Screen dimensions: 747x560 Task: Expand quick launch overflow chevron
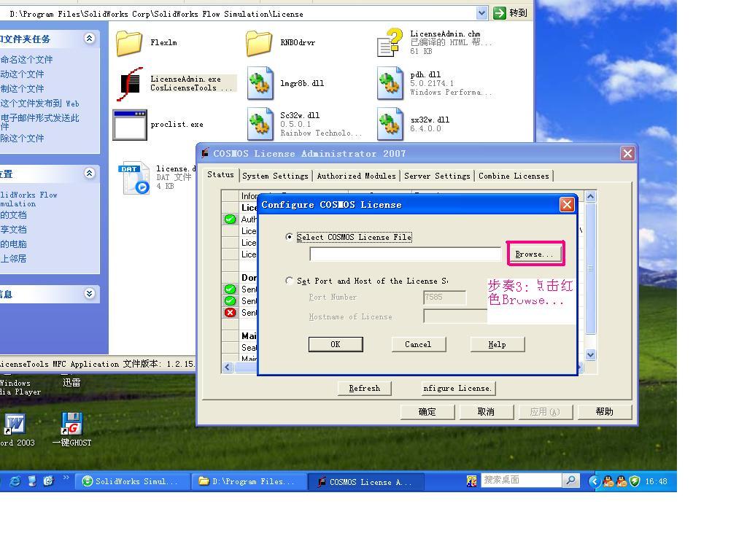click(66, 478)
